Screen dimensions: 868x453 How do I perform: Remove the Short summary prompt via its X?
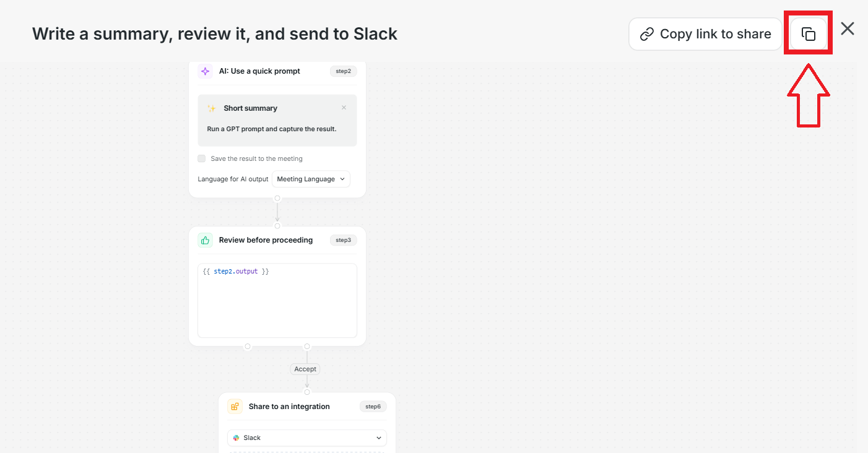pos(344,108)
